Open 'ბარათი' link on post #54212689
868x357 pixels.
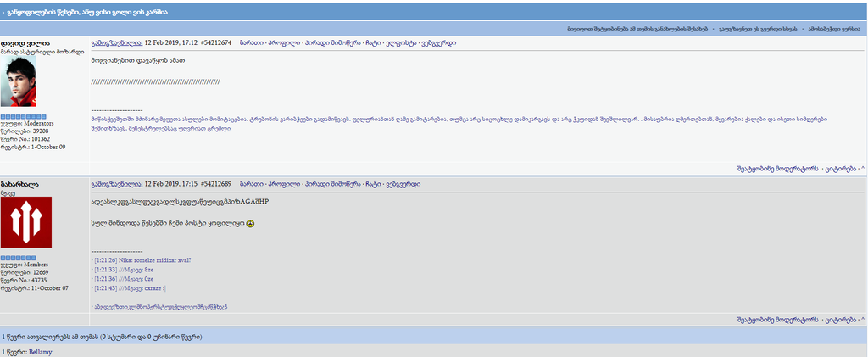pyautogui.click(x=252, y=184)
